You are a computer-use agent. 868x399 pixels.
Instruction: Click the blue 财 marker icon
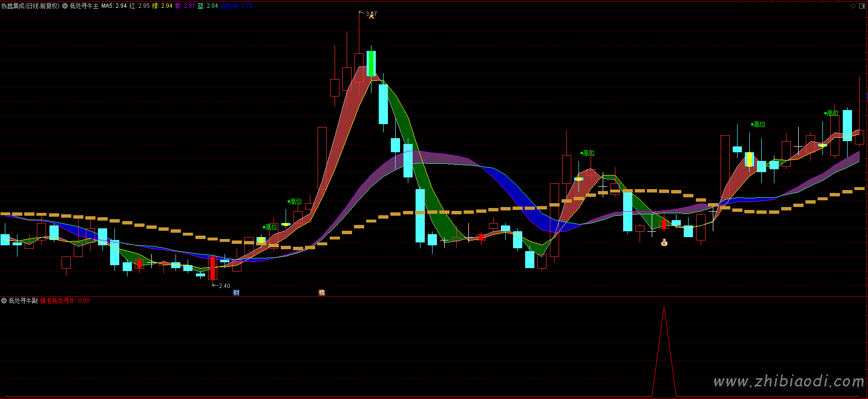(x=236, y=292)
